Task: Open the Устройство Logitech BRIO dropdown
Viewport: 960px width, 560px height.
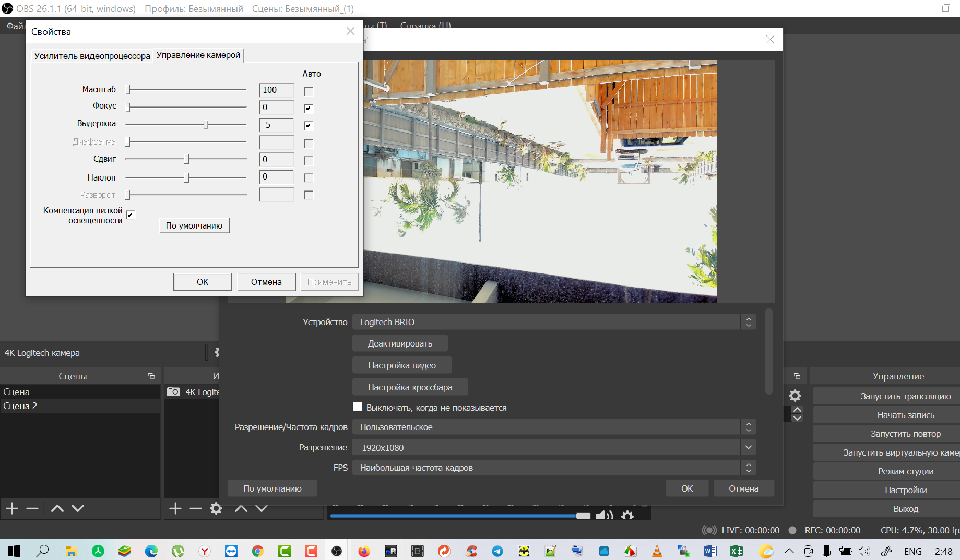Action: (x=554, y=322)
